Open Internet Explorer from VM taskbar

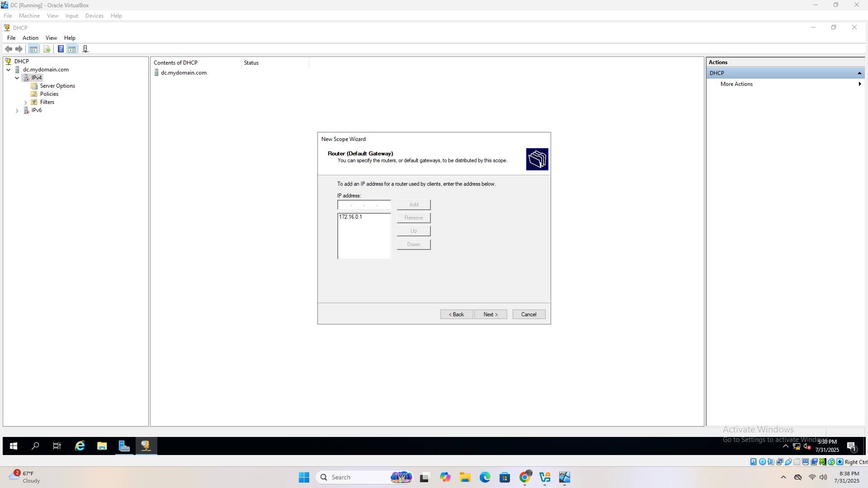click(x=80, y=446)
